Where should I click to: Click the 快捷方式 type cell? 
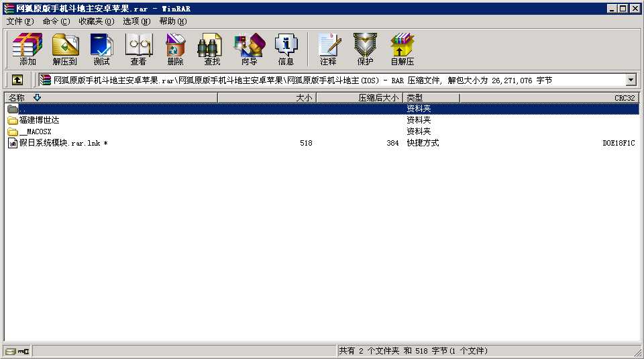423,143
